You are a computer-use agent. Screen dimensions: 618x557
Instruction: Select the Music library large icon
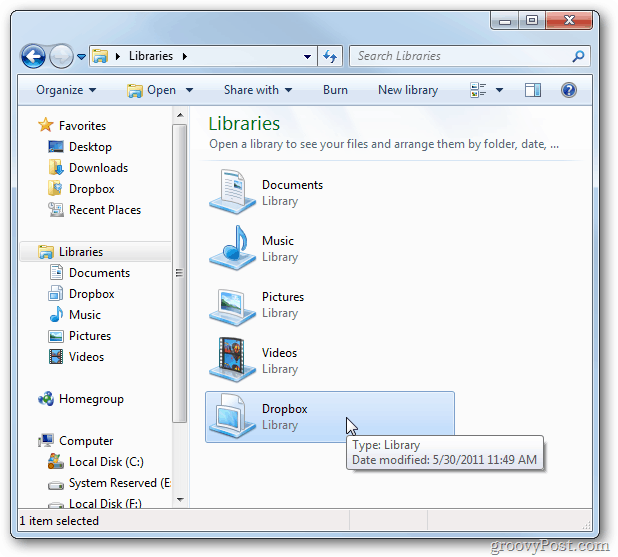[232, 248]
